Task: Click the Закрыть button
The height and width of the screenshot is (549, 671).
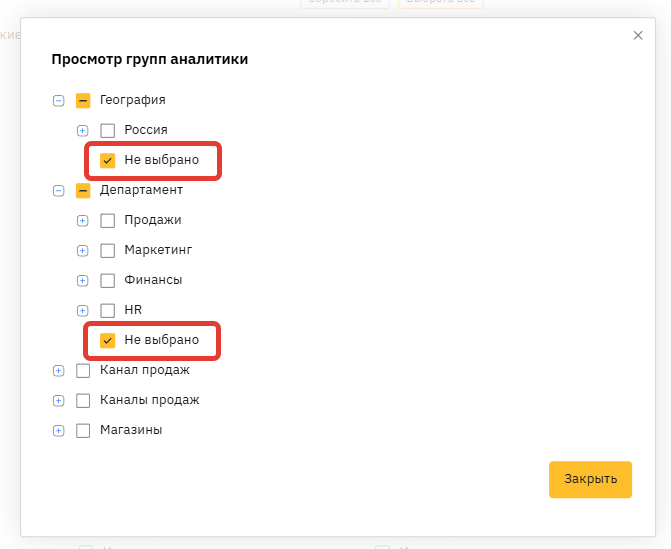Action: [x=590, y=479]
